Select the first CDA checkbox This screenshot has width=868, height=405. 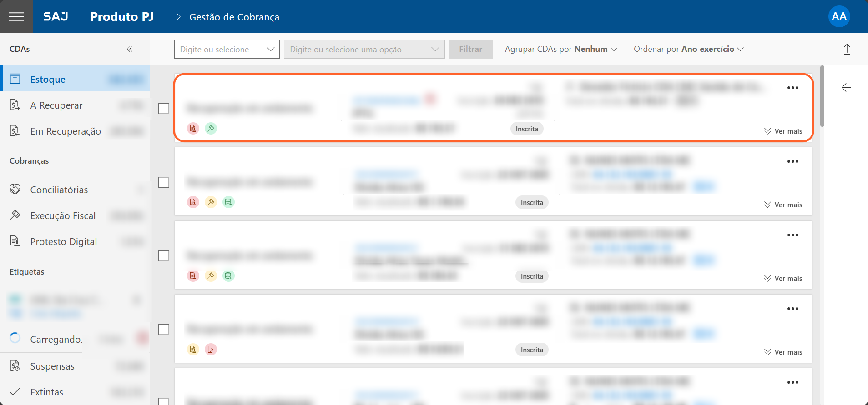click(x=164, y=109)
